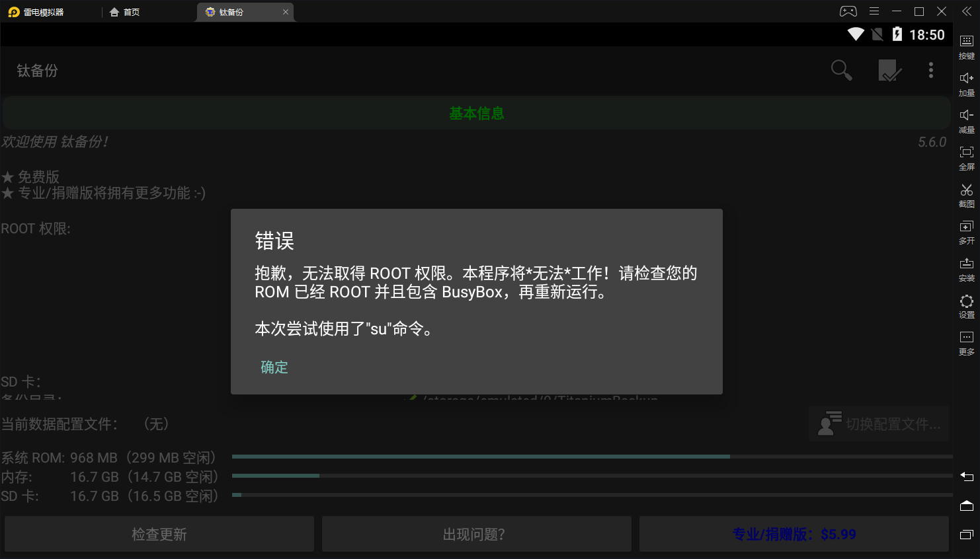
Task: Open the search in Titanium Backup
Action: coord(840,69)
